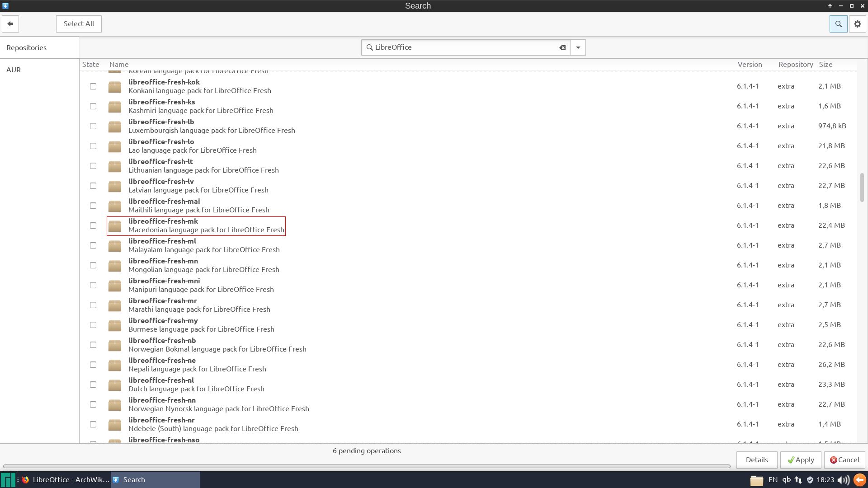Image resolution: width=868 pixels, height=488 pixels.
Task: Select libreoffice-fresh-kok package checkbox
Action: tap(93, 86)
